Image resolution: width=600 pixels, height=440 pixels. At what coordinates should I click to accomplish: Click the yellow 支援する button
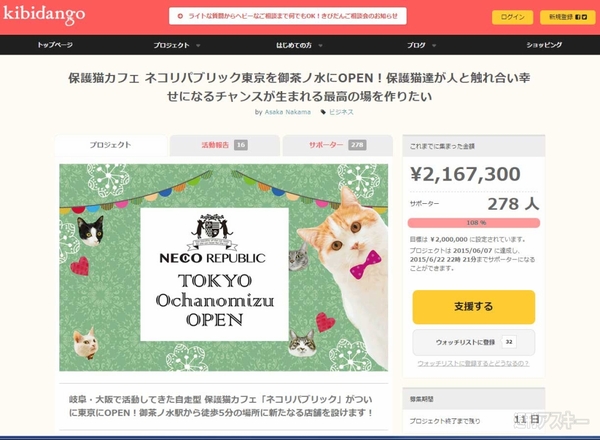pyautogui.click(x=474, y=307)
